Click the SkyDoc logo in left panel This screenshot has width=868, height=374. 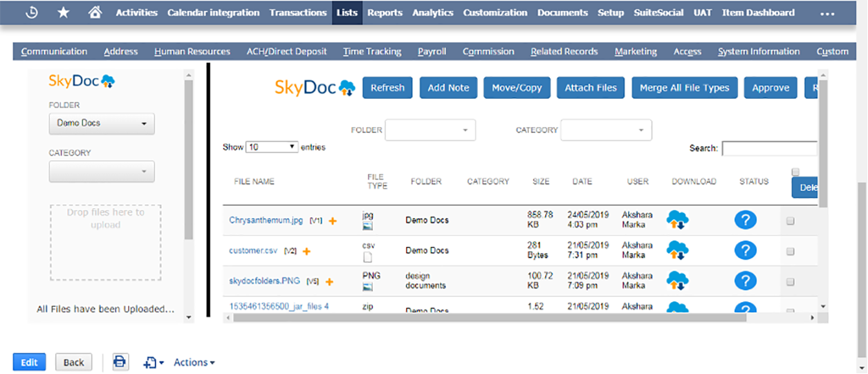coord(82,82)
